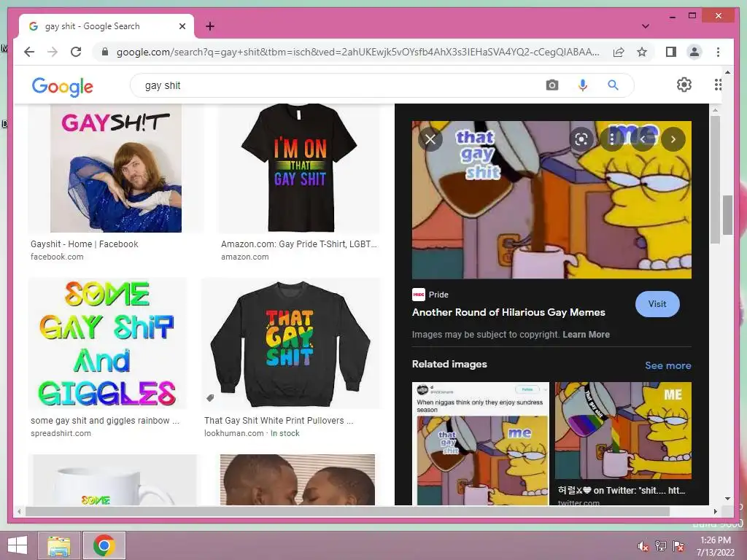Viewport: 747px width, 560px height.
Task: Click Chrome icon in taskbar
Action: [x=104, y=545]
